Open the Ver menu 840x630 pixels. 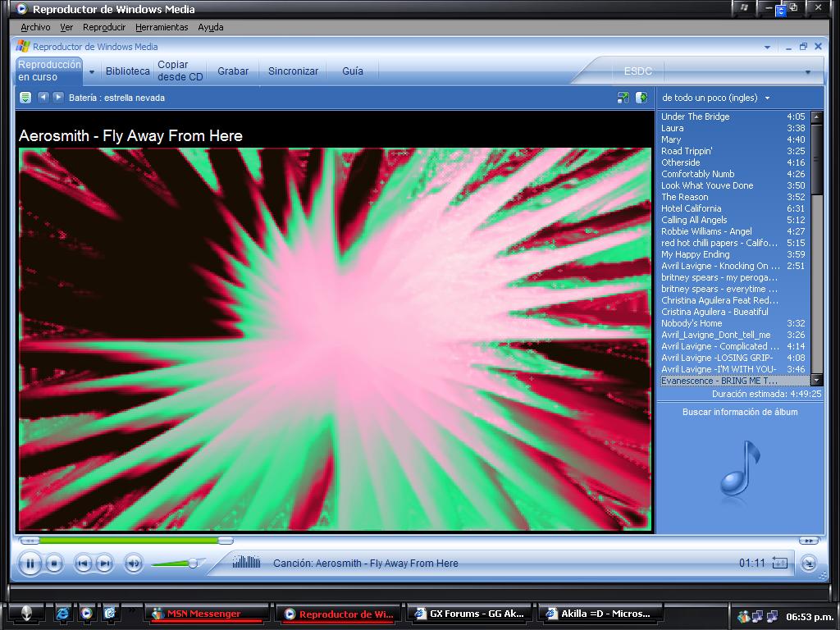pyautogui.click(x=66, y=27)
